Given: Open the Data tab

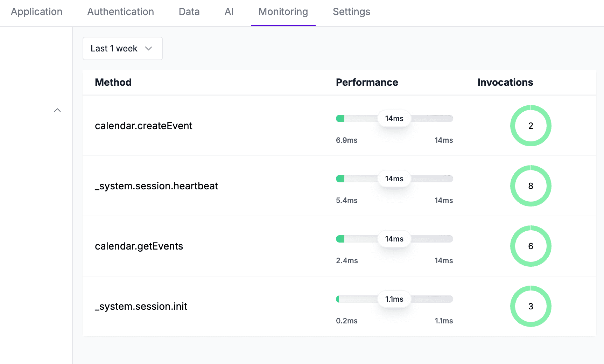Looking at the screenshot, I should click(189, 12).
